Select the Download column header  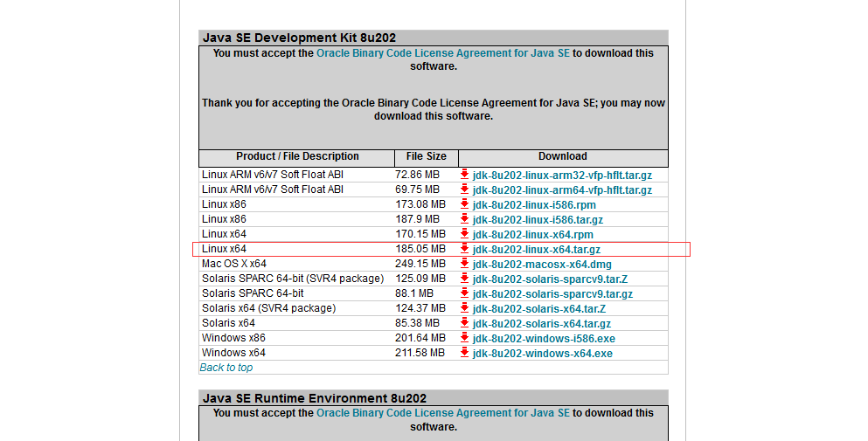(x=563, y=156)
